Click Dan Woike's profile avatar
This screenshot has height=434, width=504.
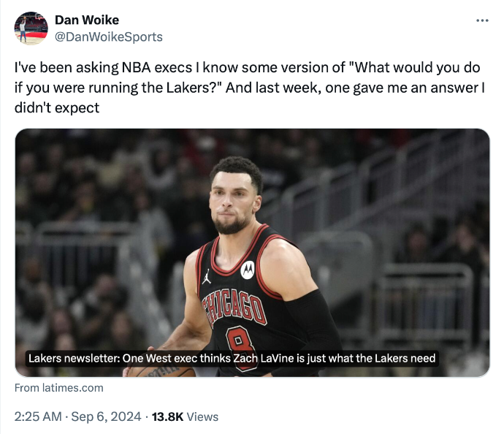31,28
